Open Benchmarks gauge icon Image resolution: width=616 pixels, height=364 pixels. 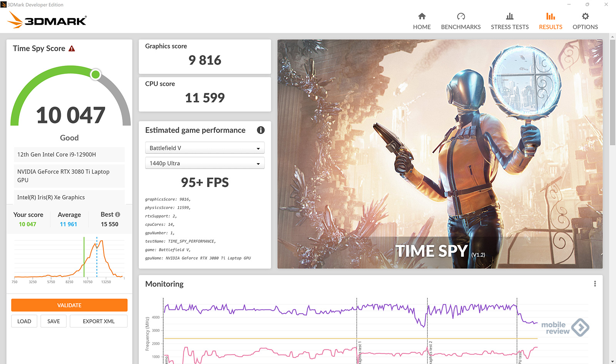[461, 16]
